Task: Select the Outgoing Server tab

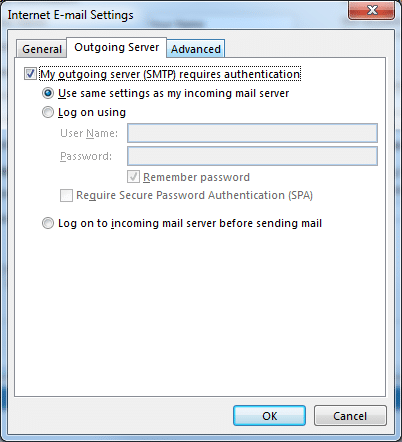Action: click(x=117, y=47)
